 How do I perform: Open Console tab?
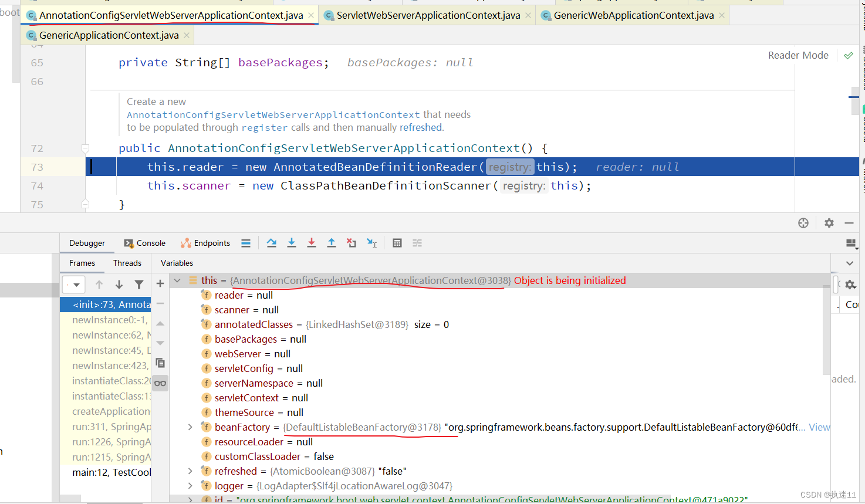145,243
